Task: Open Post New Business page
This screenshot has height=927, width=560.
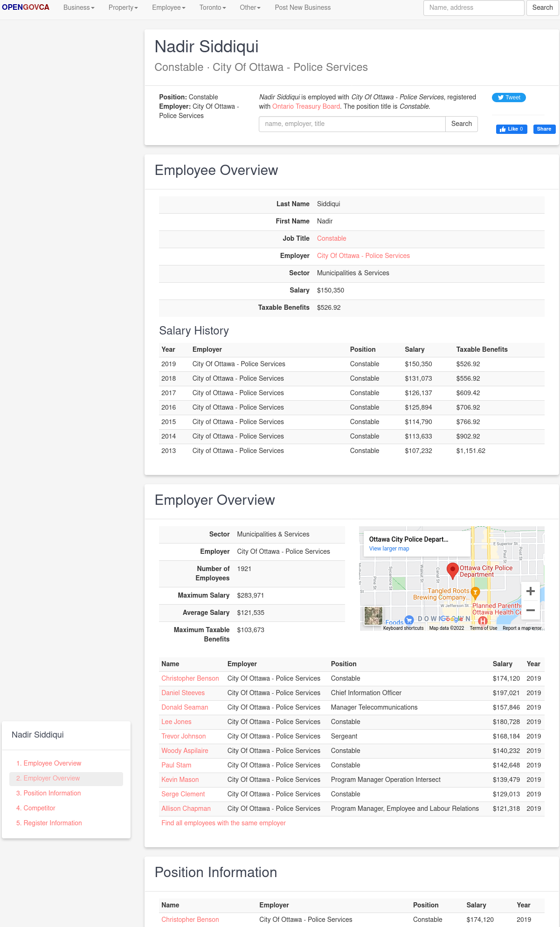Action: coord(303,7)
